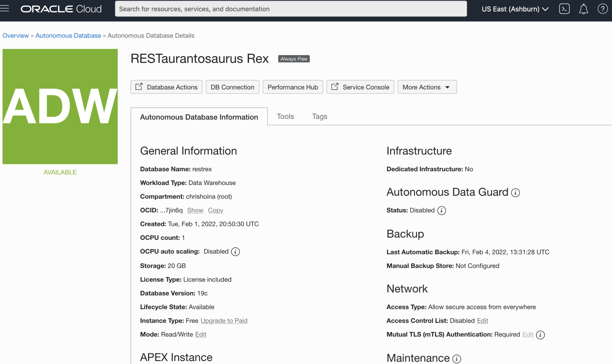View notifications via the bell icon
This screenshot has width=612, height=364.
click(x=583, y=9)
